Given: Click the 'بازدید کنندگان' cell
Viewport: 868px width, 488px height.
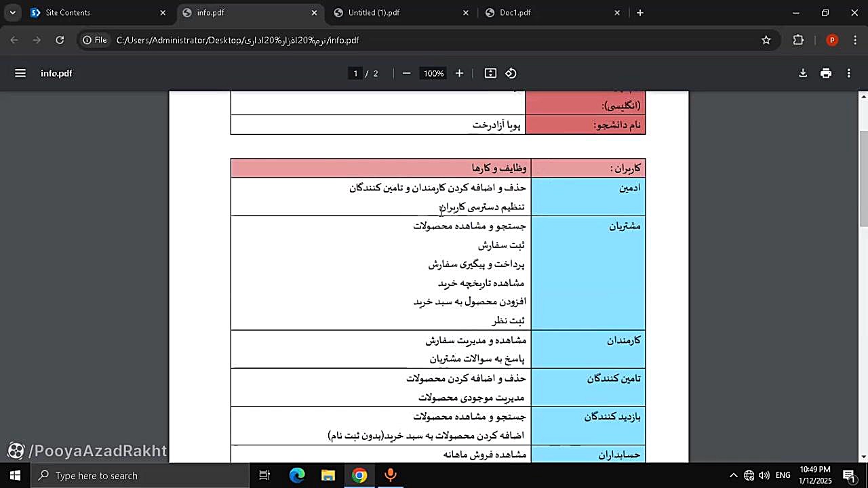Looking at the screenshot, I should pyautogui.click(x=588, y=426).
